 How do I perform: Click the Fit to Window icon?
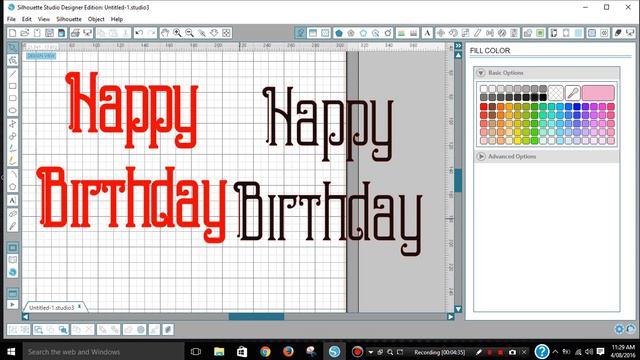[x=227, y=33]
